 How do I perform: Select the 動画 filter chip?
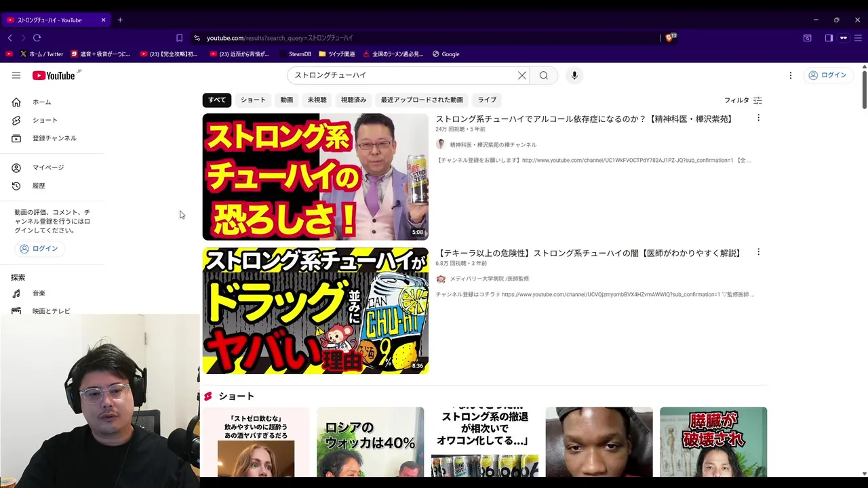coord(287,100)
